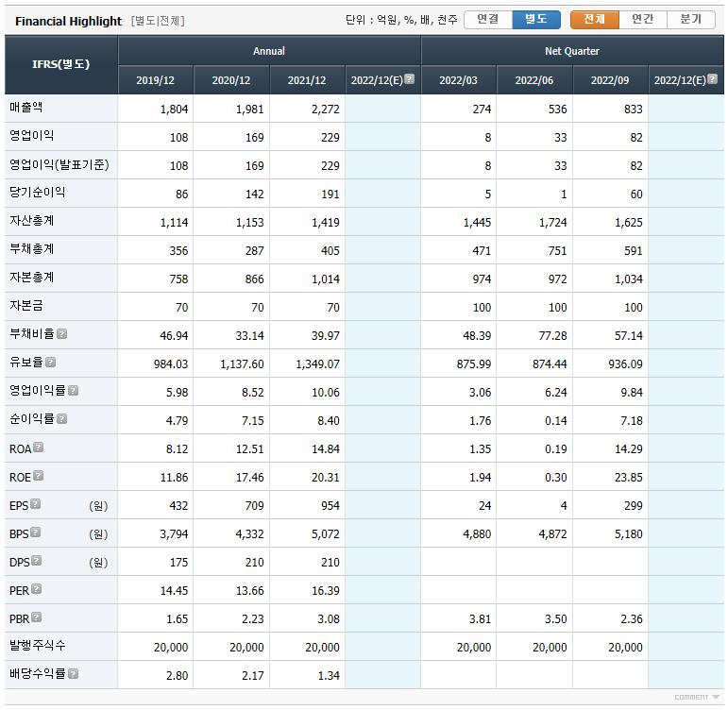
Task: Click the 2019/12 column header
Action: [x=156, y=80]
